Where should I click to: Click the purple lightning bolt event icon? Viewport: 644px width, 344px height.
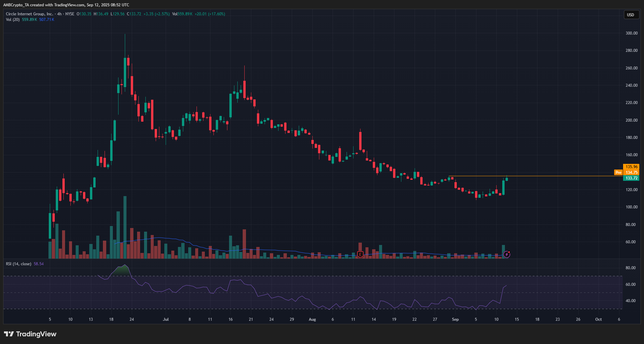[507, 255]
